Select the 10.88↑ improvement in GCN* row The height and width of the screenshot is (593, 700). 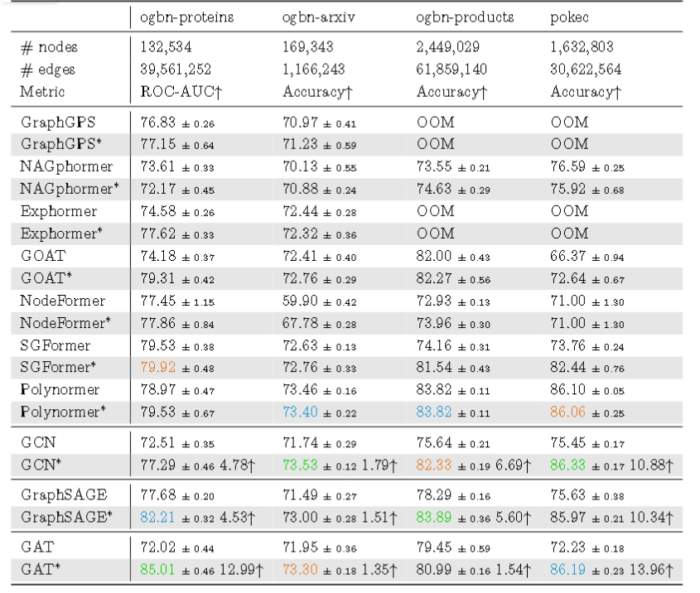653,465
